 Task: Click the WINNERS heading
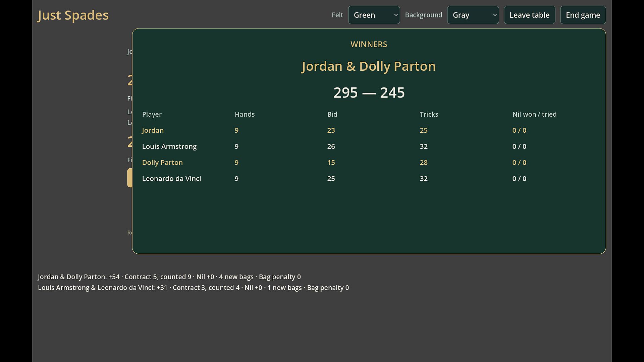[369, 44]
